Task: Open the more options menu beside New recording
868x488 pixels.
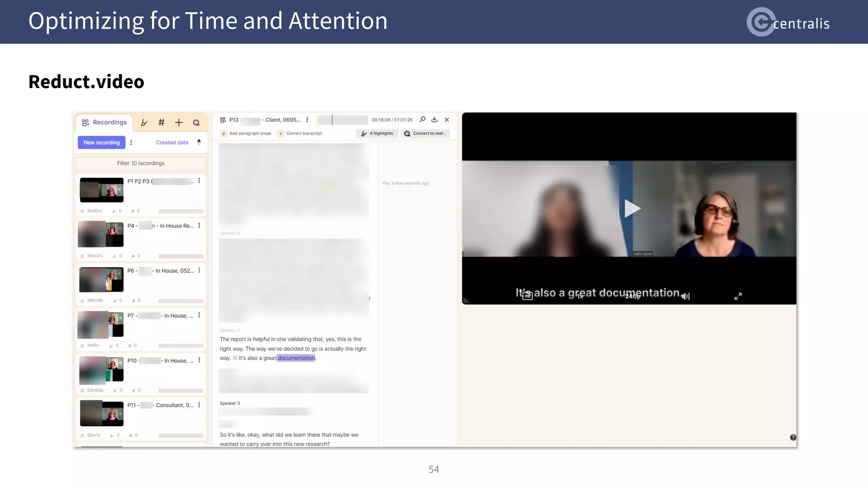Action: pyautogui.click(x=131, y=142)
